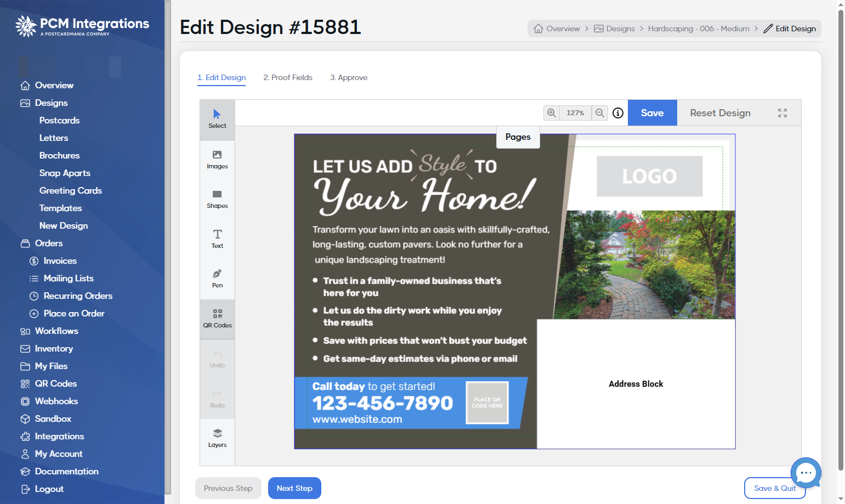
Task: Open Greeting Cards in the sidebar
Action: click(x=70, y=191)
